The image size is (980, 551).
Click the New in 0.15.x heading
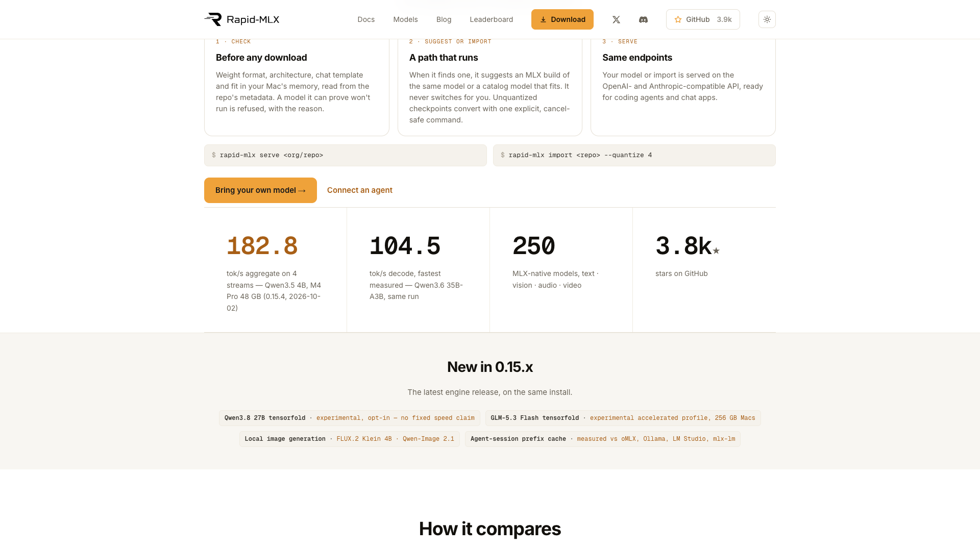pos(490,367)
